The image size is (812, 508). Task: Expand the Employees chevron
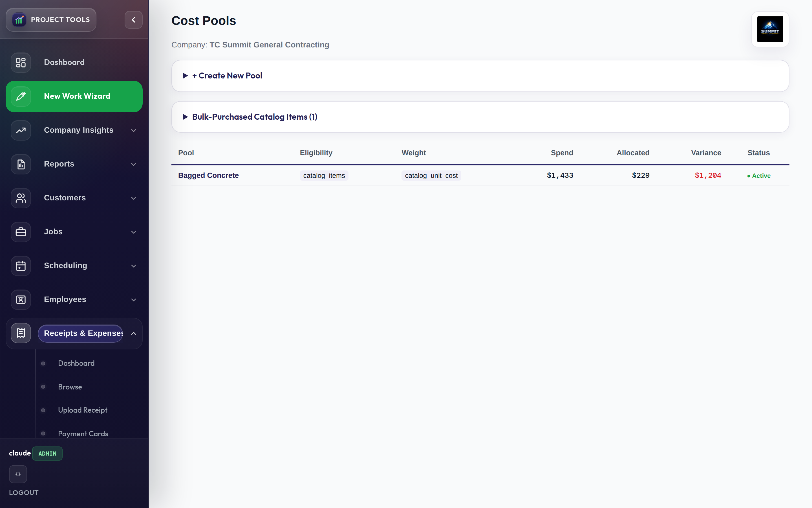point(134,300)
